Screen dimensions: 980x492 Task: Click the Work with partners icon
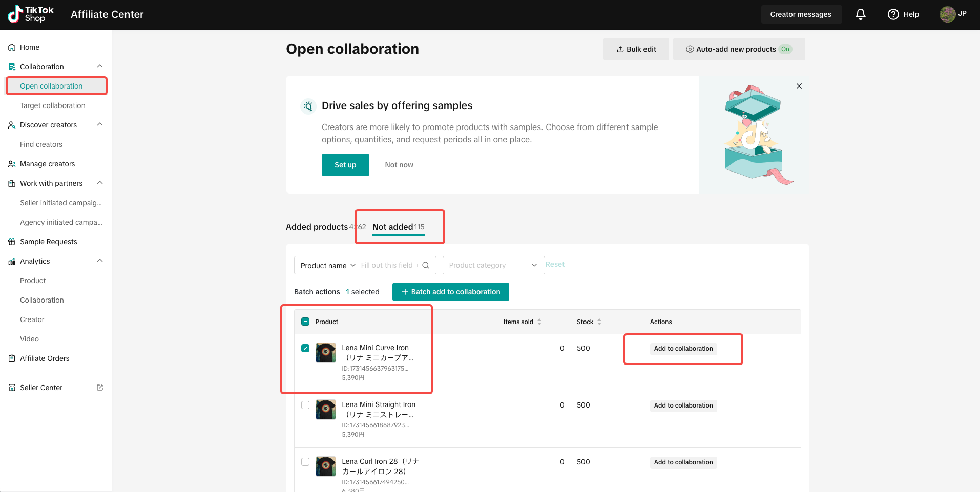[x=12, y=183]
